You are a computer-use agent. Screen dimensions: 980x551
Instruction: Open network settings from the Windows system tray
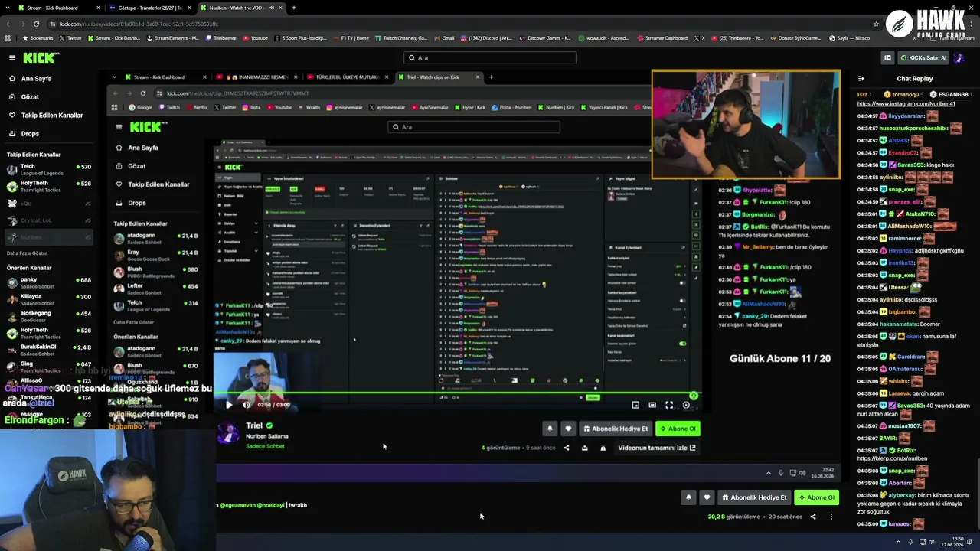[x=923, y=542]
